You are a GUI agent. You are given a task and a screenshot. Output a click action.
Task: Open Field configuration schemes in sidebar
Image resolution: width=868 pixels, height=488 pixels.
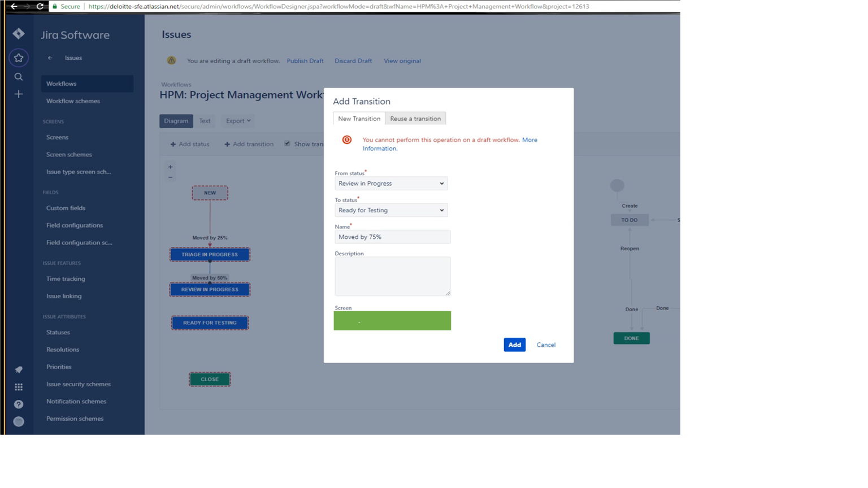[79, 243]
